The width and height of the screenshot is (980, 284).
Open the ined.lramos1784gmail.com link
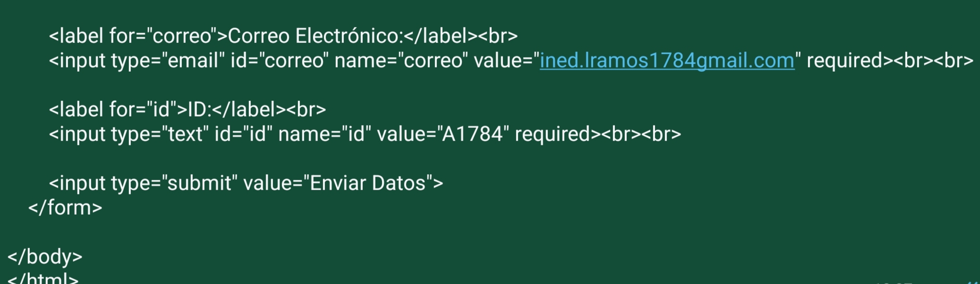(667, 61)
